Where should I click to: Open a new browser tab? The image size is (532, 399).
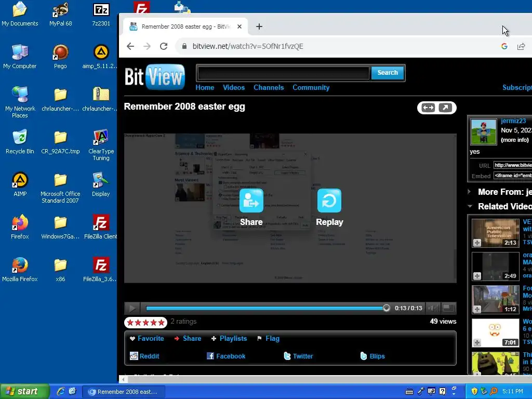[259, 26]
